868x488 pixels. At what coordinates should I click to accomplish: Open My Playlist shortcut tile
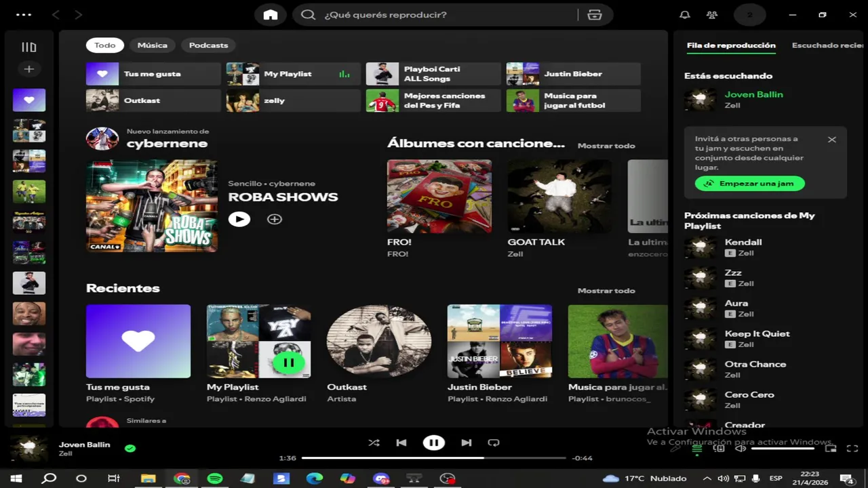pyautogui.click(x=294, y=74)
